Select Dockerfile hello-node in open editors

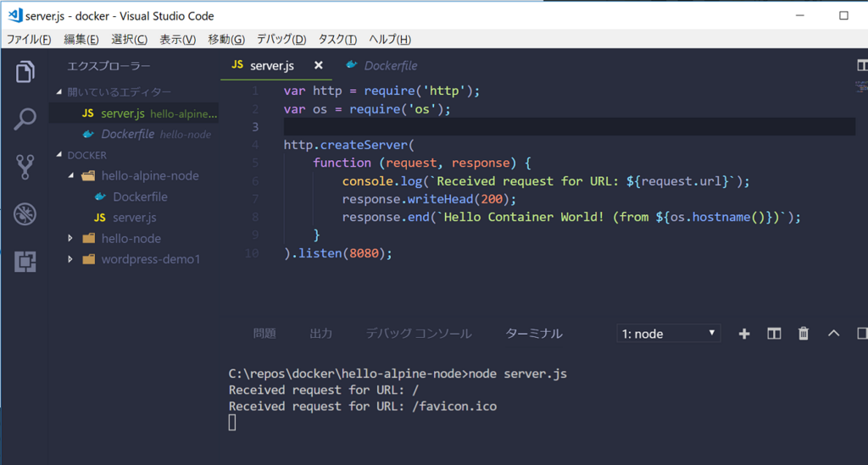[x=133, y=134]
